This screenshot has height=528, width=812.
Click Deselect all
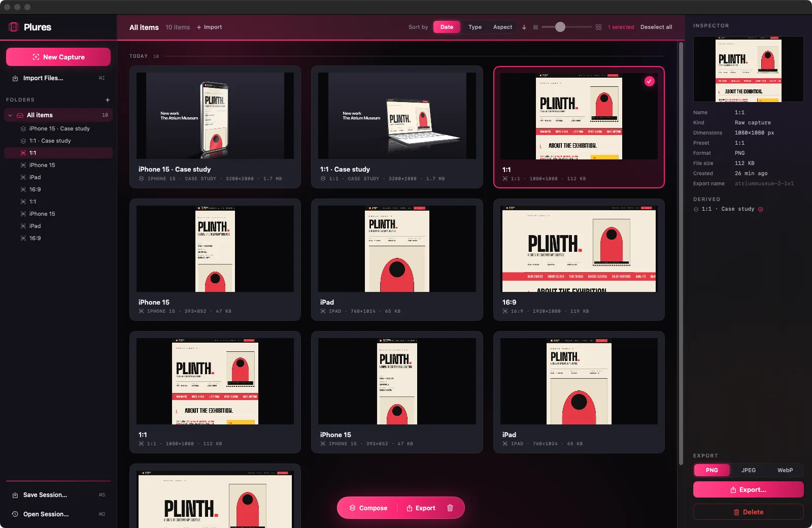[x=656, y=27]
